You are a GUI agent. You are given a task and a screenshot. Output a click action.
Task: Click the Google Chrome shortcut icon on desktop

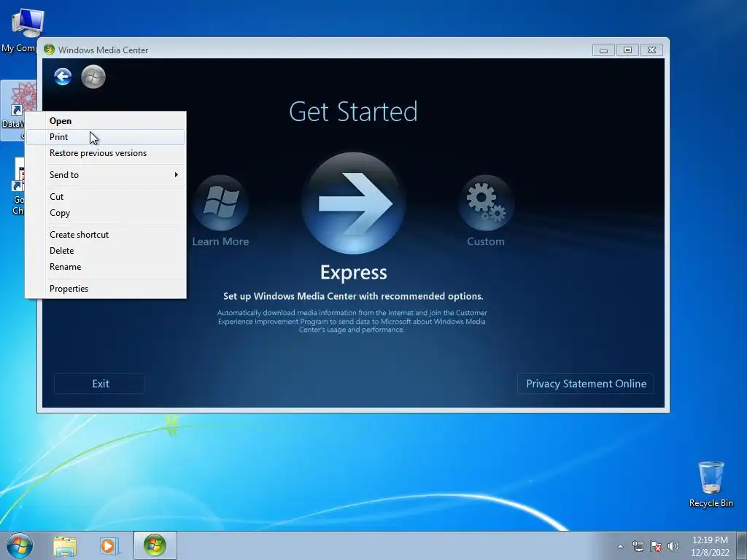click(x=18, y=186)
